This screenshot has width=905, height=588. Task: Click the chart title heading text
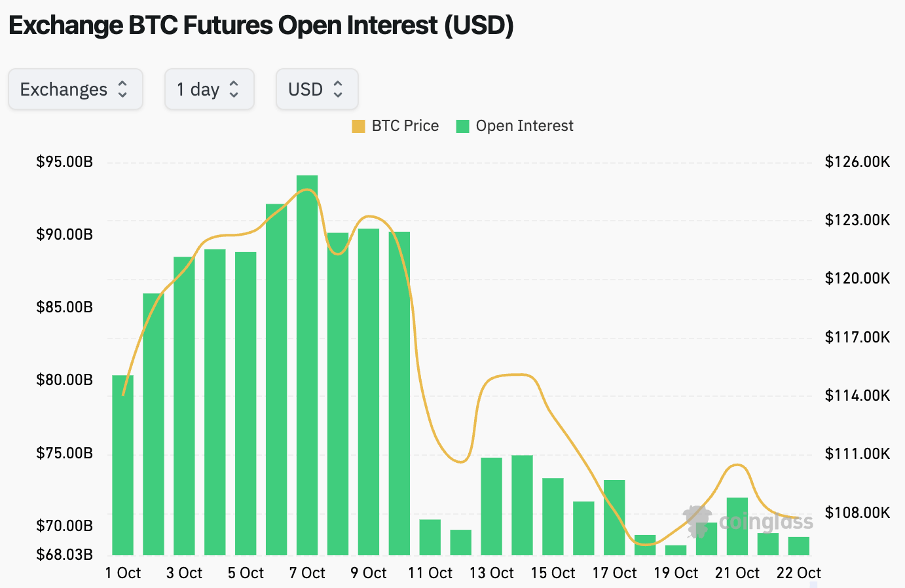[261, 26]
